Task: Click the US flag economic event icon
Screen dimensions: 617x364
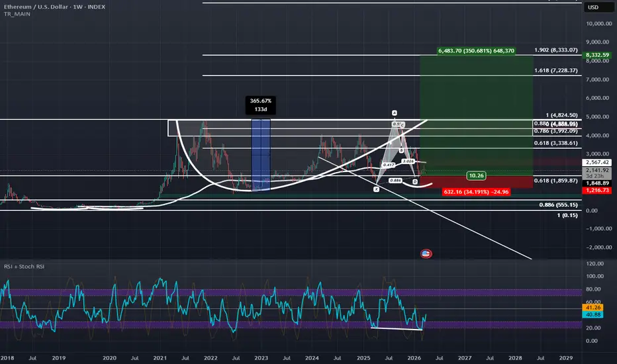Action: (426, 254)
